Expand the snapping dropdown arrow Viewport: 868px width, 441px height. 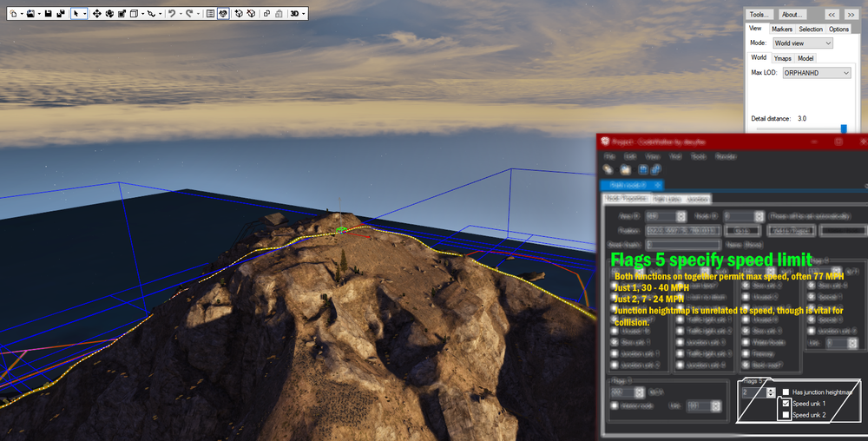pyautogui.click(x=160, y=14)
